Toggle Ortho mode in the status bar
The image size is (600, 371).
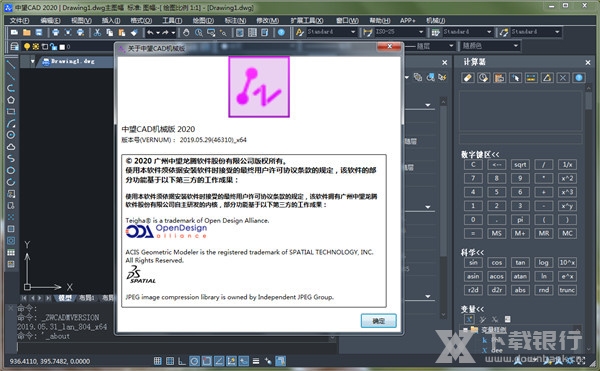tap(182, 361)
